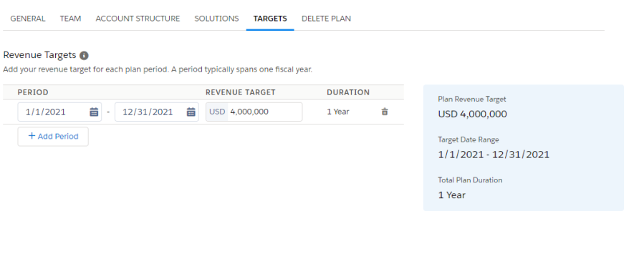Select the Solutions tab
644x269 pixels.
(216, 19)
